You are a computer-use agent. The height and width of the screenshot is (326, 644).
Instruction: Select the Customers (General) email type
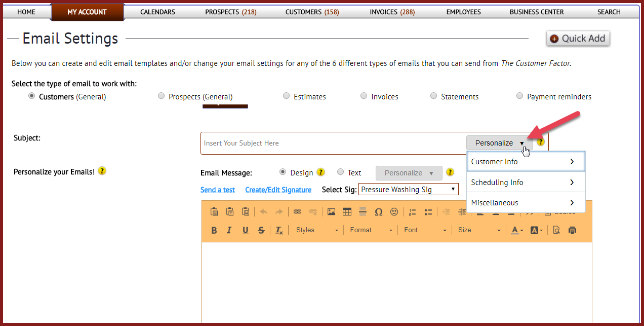32,96
